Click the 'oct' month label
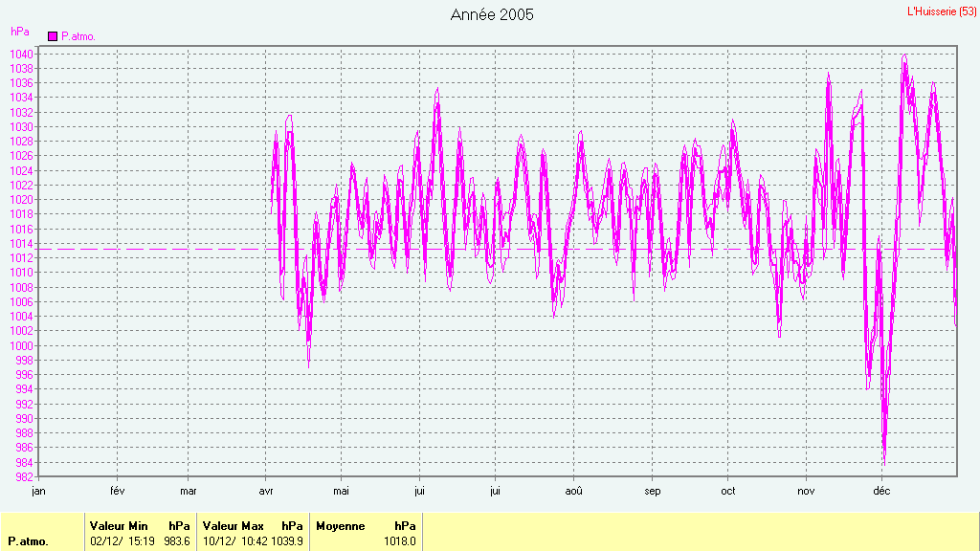This screenshot has width=980, height=551. tap(728, 491)
